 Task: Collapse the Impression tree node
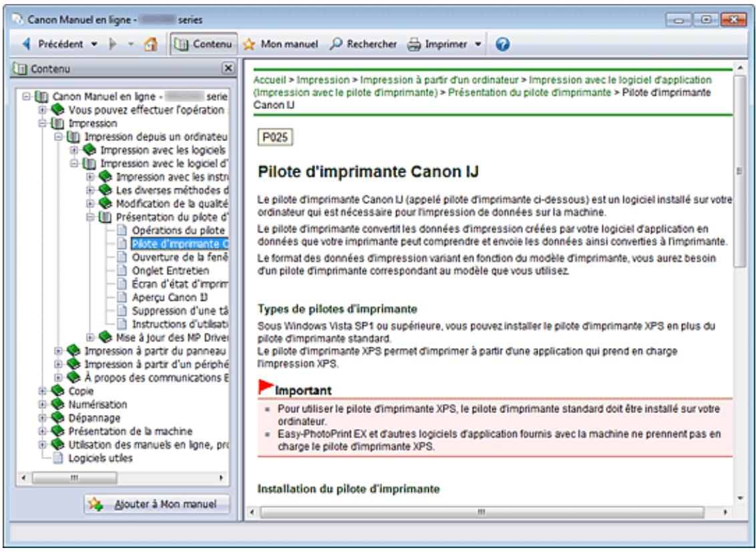(43, 124)
